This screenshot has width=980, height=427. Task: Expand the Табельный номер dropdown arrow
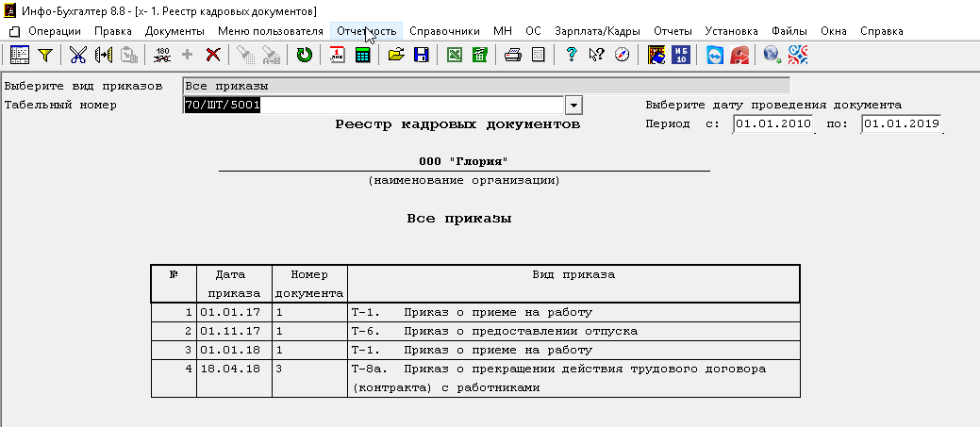(x=573, y=106)
